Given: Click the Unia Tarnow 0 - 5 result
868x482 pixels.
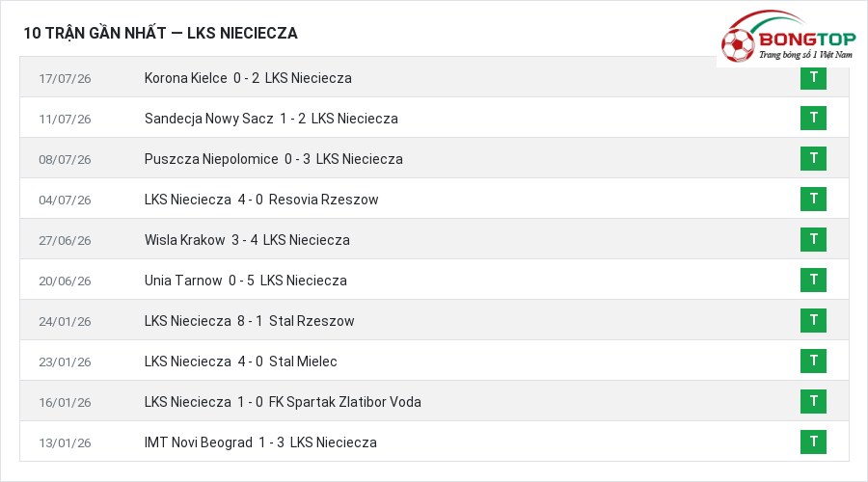Looking at the screenshot, I should coord(246,281).
